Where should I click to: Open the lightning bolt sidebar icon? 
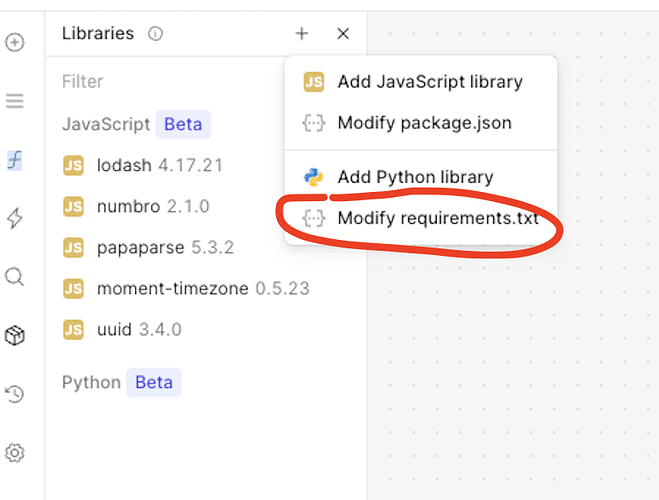tap(15, 218)
